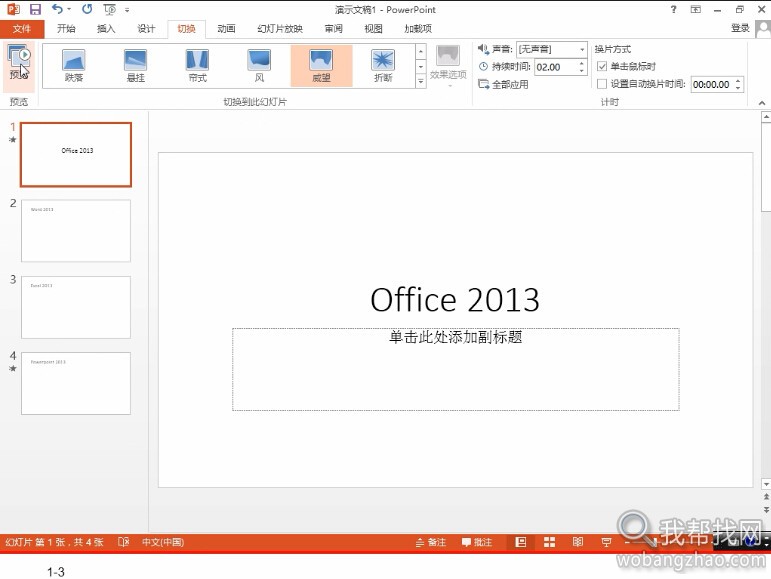Click Next Slide double-arrow below scrollbar

[x=766, y=510]
